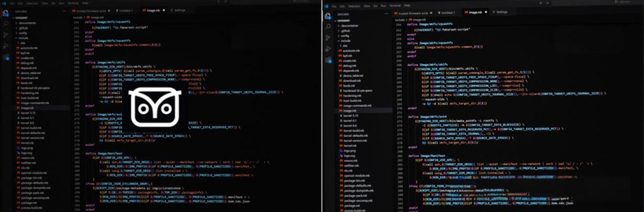Screen dimensions: 644x212
Task: Open Search view icon in right VS Code window
Action: coord(328,27)
